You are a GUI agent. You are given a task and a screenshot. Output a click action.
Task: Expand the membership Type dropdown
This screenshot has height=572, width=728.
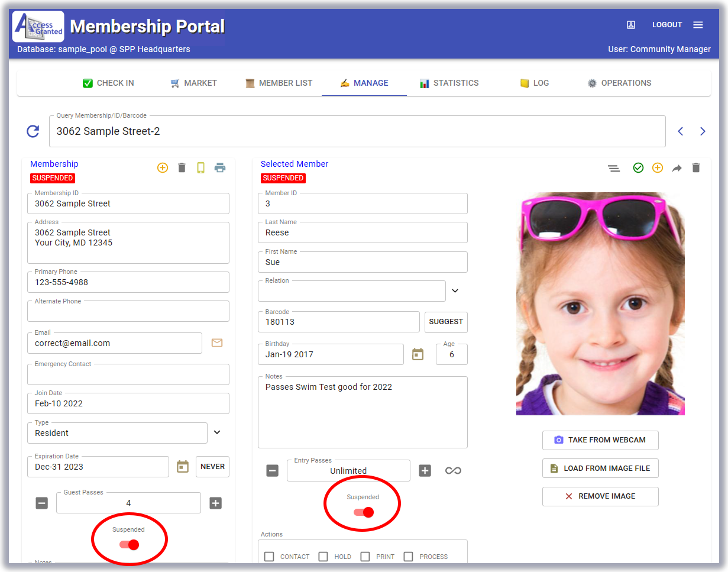point(217,432)
